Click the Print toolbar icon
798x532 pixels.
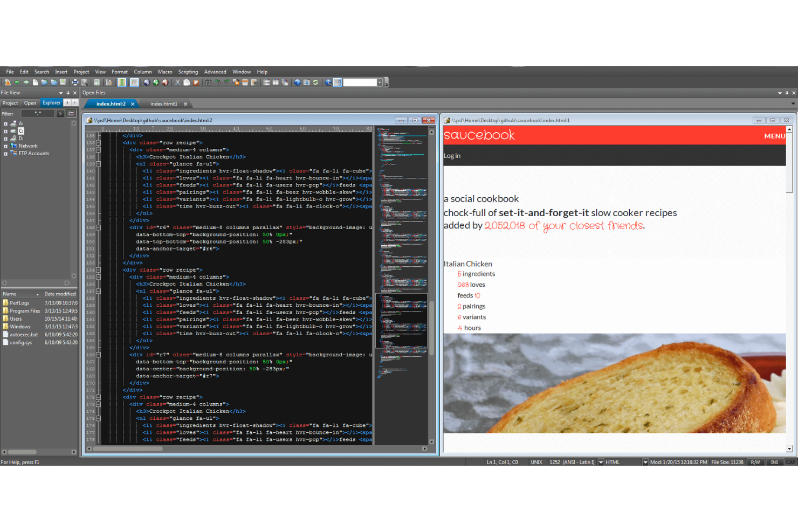[x=75, y=82]
